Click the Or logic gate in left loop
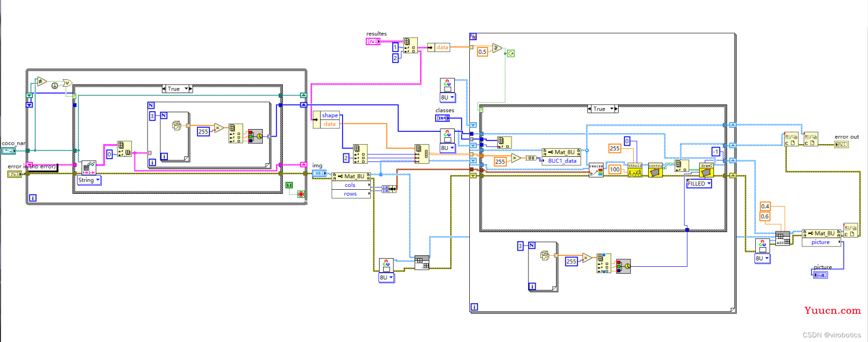868x342 pixels. [67, 83]
